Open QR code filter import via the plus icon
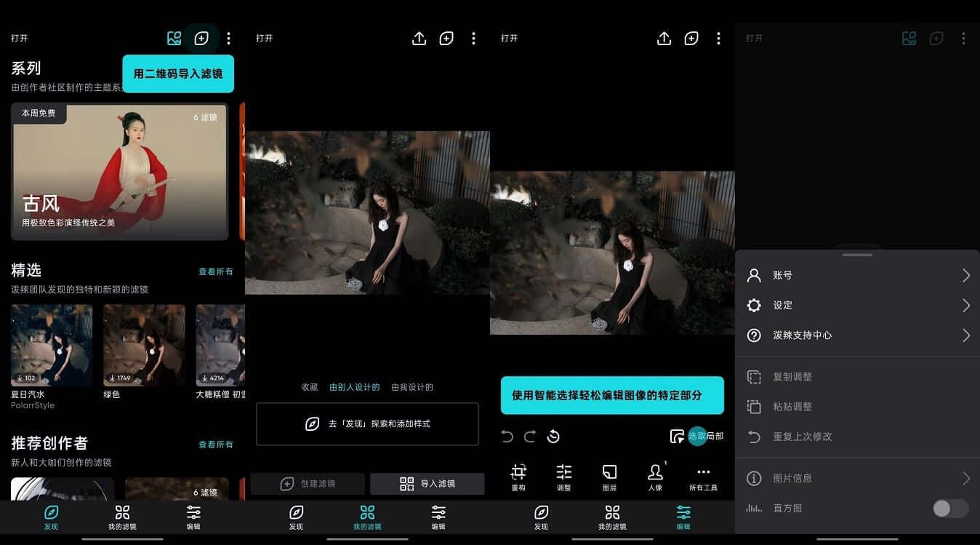Image resolution: width=980 pixels, height=545 pixels. coord(201,38)
